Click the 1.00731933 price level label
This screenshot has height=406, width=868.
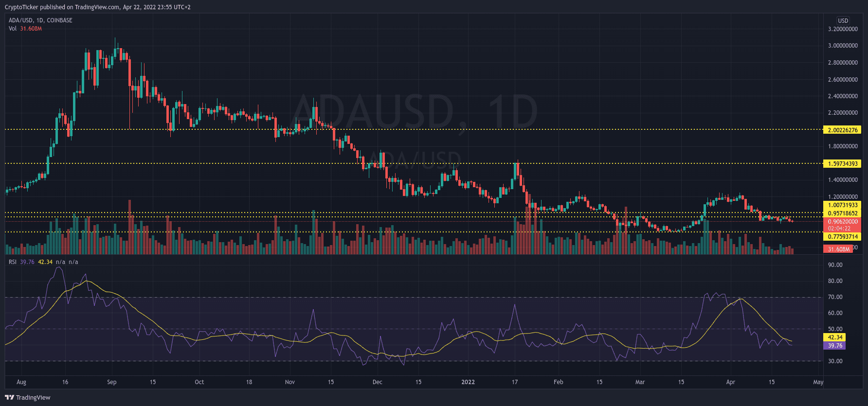tap(842, 205)
